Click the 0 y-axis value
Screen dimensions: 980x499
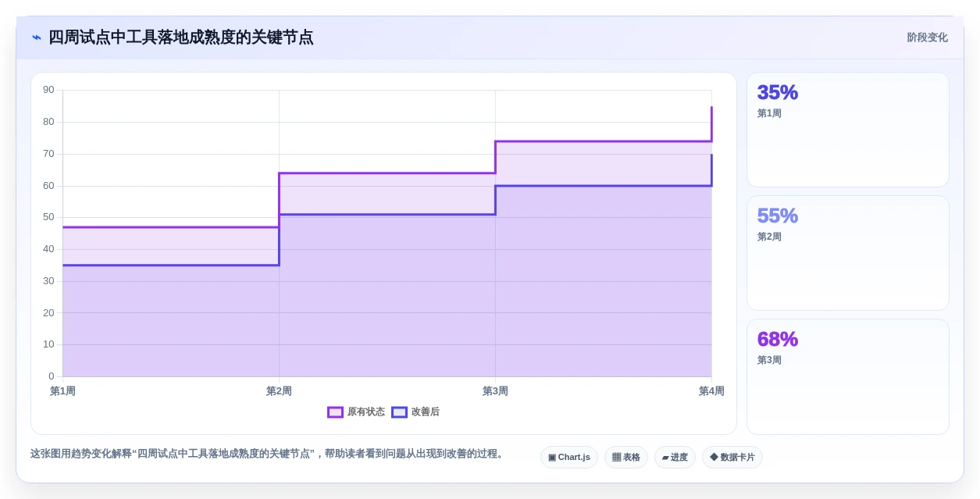52,376
